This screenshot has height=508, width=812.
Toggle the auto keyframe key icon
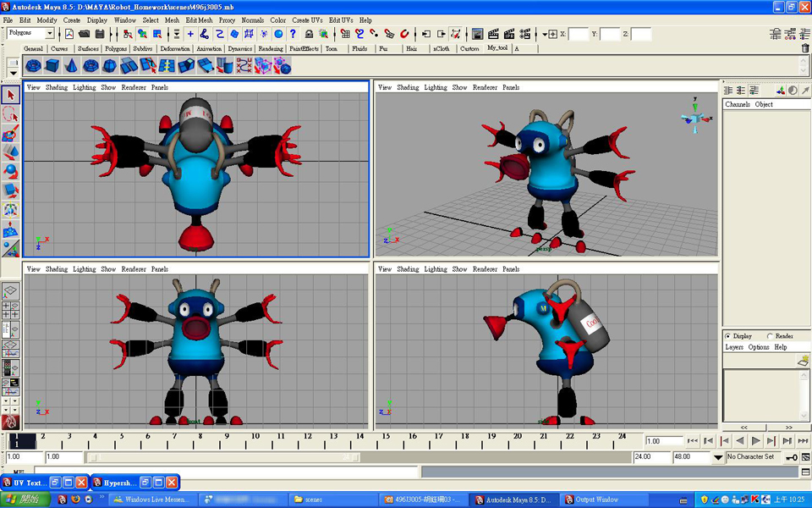click(x=791, y=457)
